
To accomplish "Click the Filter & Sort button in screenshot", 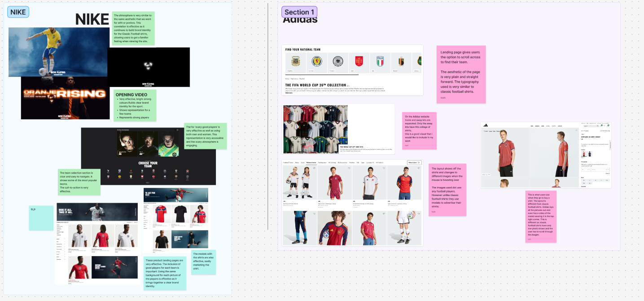I will pyautogui.click(x=414, y=162).
